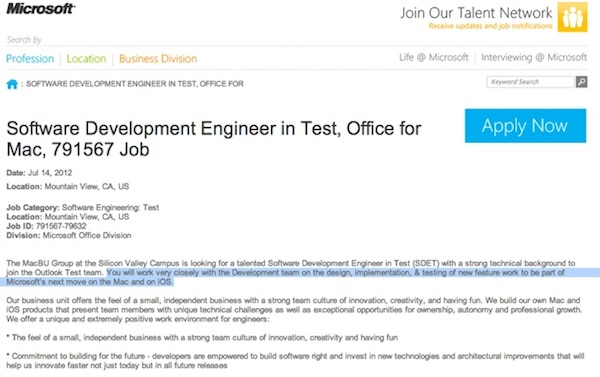Viewport: 600px width, 377px height.
Task: Click Receive updates and job notifications
Action: [x=491, y=26]
